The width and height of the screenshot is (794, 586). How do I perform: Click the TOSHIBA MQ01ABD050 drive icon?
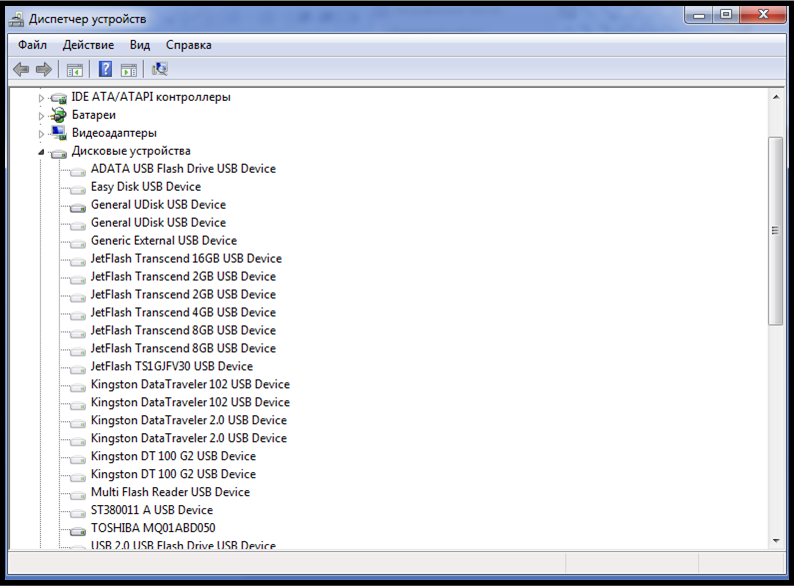pos(77,530)
